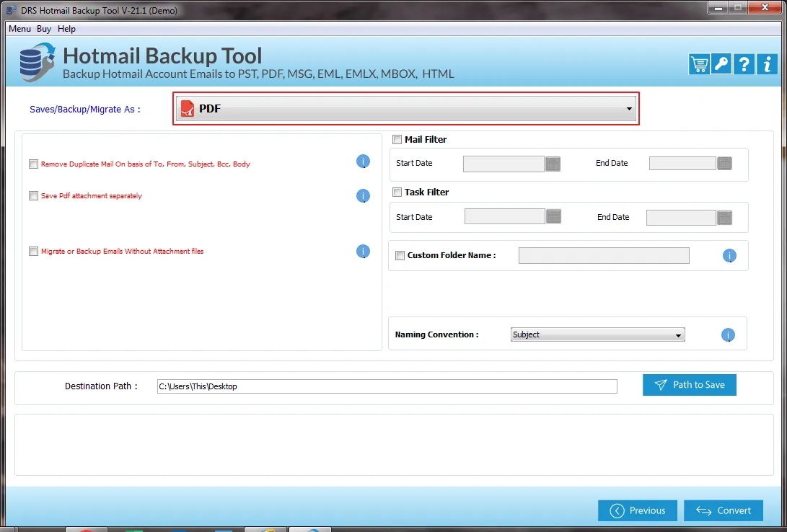Show info for Custom Folder Name
This screenshot has height=532, width=787.
tap(729, 256)
